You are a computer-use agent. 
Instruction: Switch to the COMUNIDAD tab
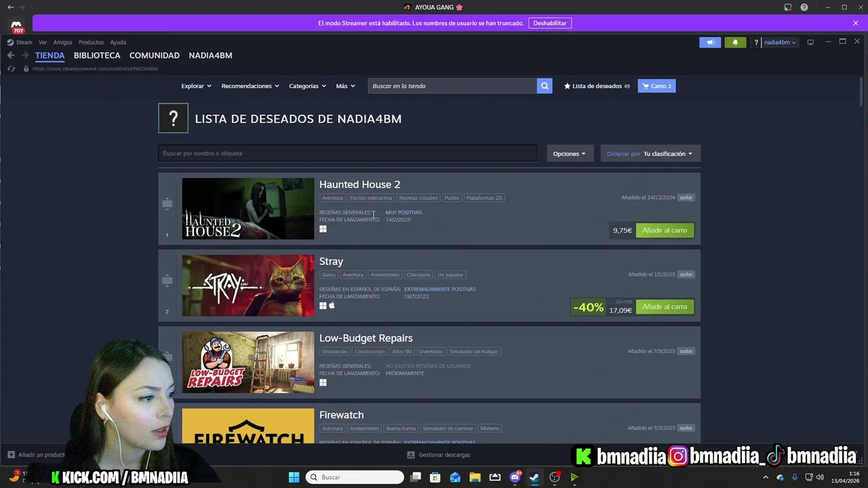coord(155,56)
